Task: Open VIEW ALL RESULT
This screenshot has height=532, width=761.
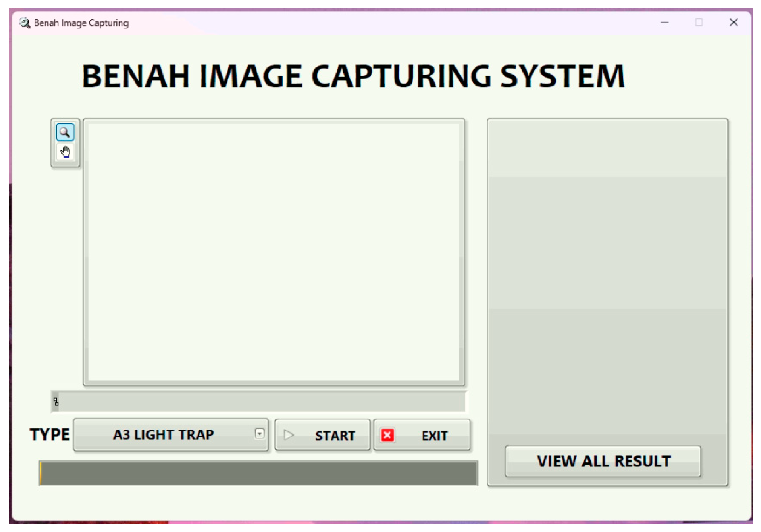Action: (x=603, y=461)
